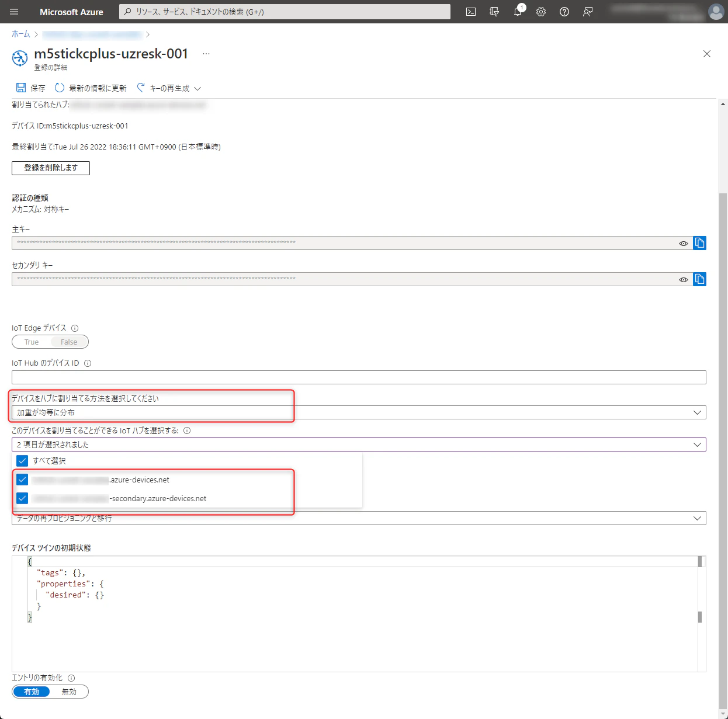728x719 pixels.
Task: Open the account avatar menu
Action: click(716, 12)
